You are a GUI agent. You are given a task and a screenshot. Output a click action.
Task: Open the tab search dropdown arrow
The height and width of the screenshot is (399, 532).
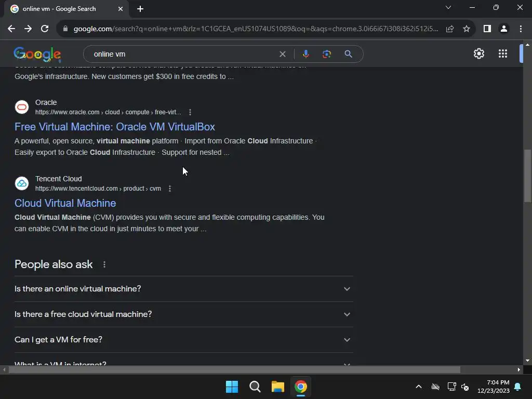pos(448,7)
